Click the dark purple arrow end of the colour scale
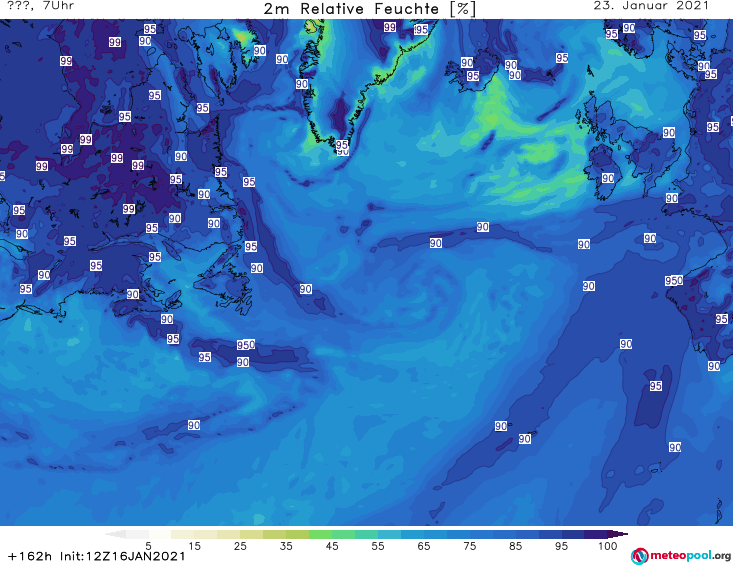 coord(618,534)
